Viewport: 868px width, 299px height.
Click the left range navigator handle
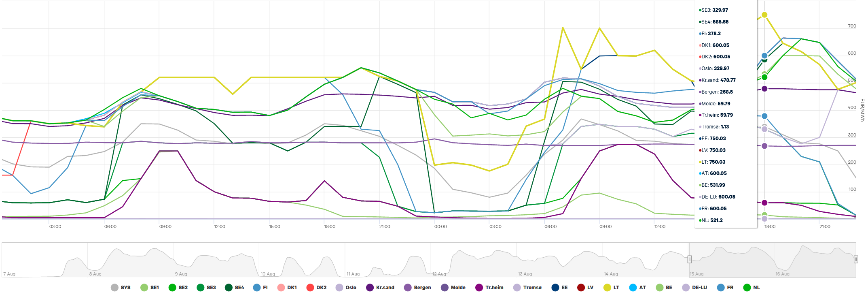coord(690,259)
